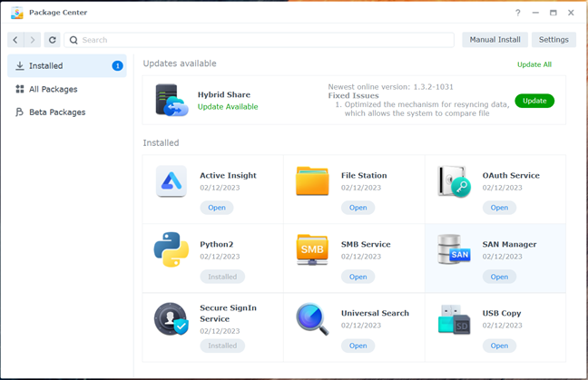The image size is (588, 380).
Task: Click the Universal Search magnifier icon
Action: click(x=312, y=319)
